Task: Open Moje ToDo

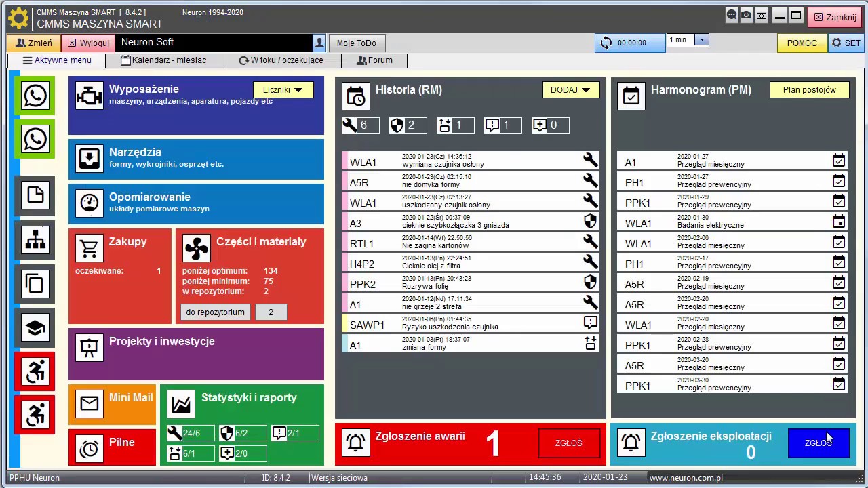Action: [357, 43]
